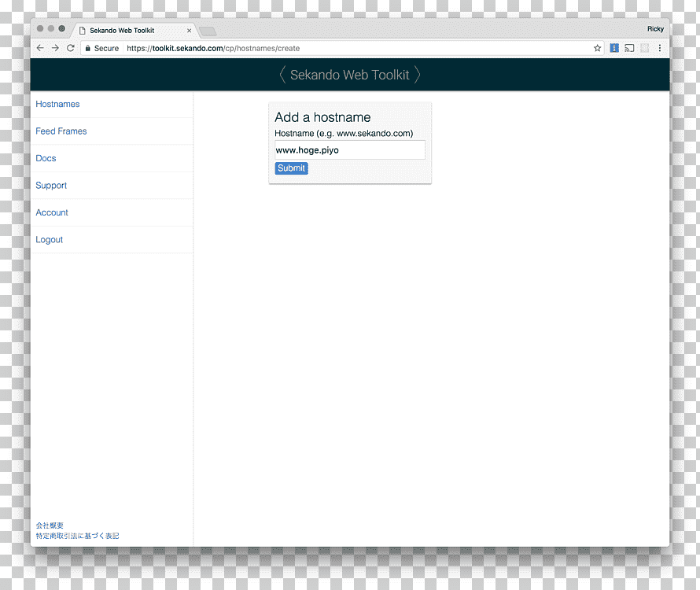700x590 pixels.
Task: Click the grey extension icon beside Cast
Action: pos(645,48)
